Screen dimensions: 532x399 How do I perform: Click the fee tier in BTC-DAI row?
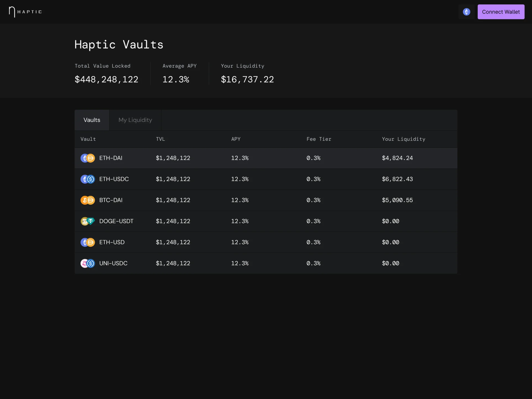pyautogui.click(x=313, y=200)
